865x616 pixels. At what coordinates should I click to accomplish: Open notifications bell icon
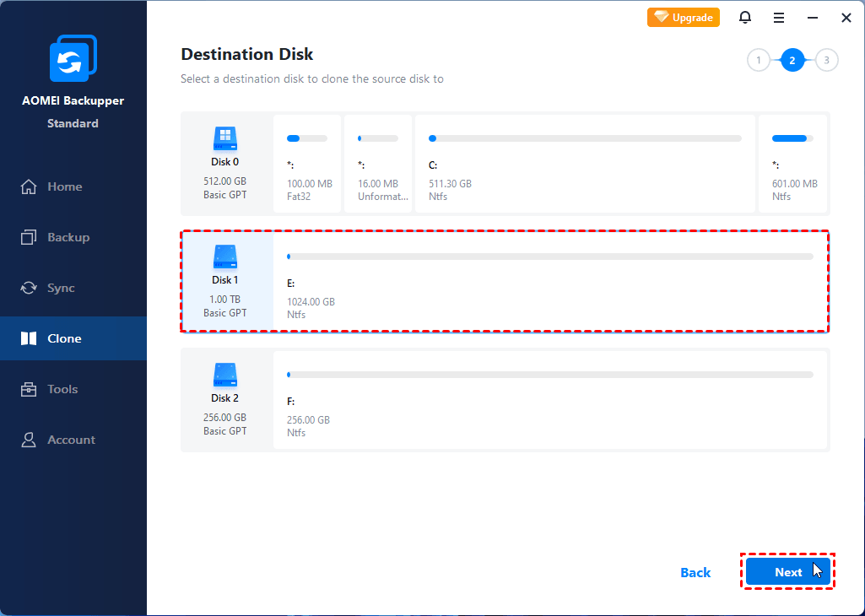click(x=745, y=18)
